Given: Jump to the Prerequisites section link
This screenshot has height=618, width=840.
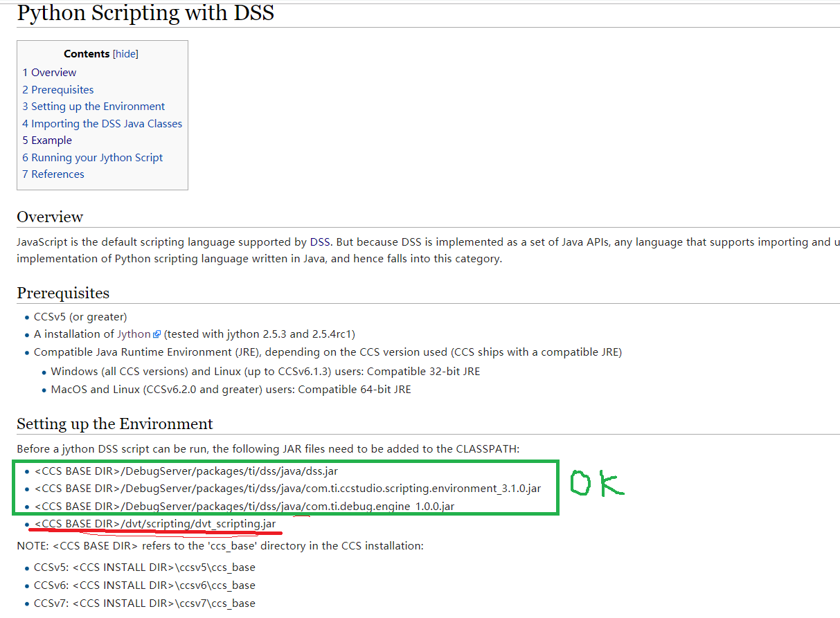Looking at the screenshot, I should [x=57, y=90].
